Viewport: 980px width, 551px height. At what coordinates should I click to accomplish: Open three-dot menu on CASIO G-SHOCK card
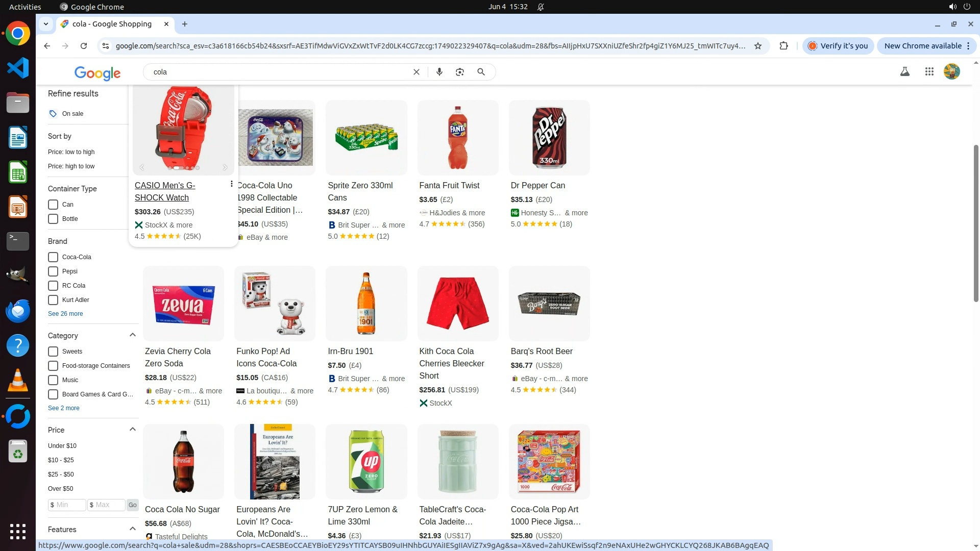click(x=231, y=184)
